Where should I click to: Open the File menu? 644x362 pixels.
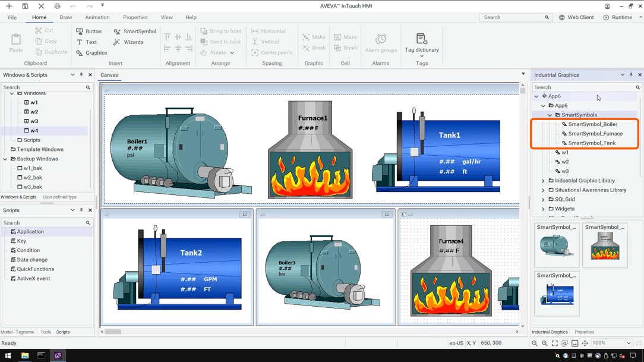coord(12,17)
